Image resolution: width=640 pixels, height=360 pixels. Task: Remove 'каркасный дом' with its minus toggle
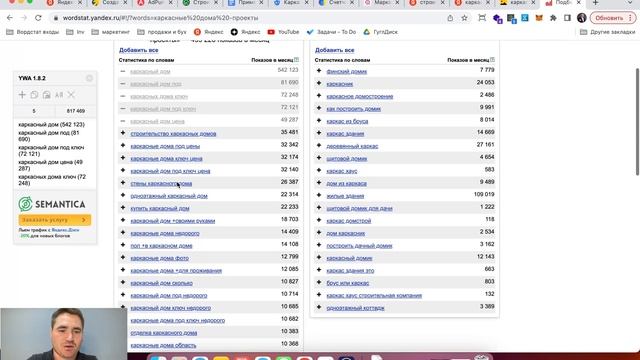[x=123, y=71]
